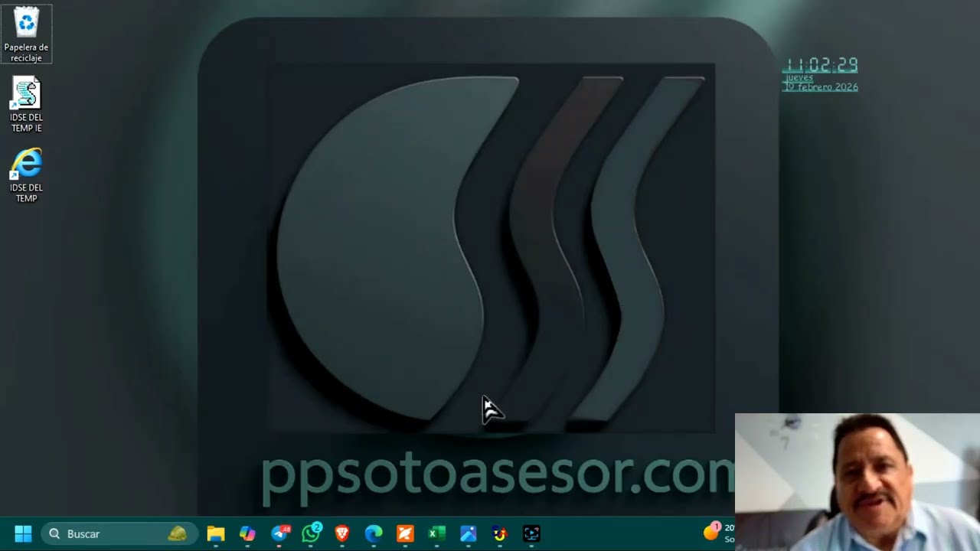Open the orange app icon next to Edge

click(405, 533)
